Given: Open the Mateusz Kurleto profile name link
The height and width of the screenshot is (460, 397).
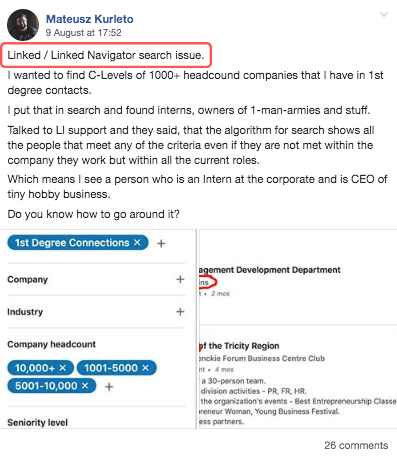Looking at the screenshot, I should [x=89, y=19].
